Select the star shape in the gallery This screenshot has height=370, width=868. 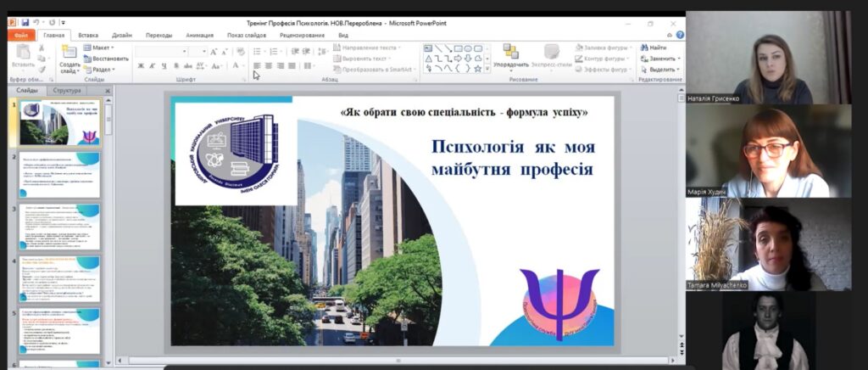click(x=478, y=69)
